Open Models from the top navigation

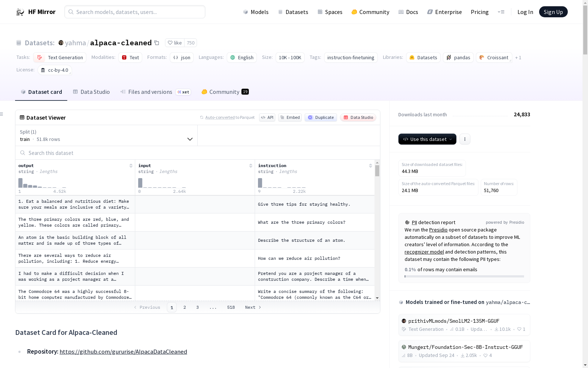tap(256, 12)
